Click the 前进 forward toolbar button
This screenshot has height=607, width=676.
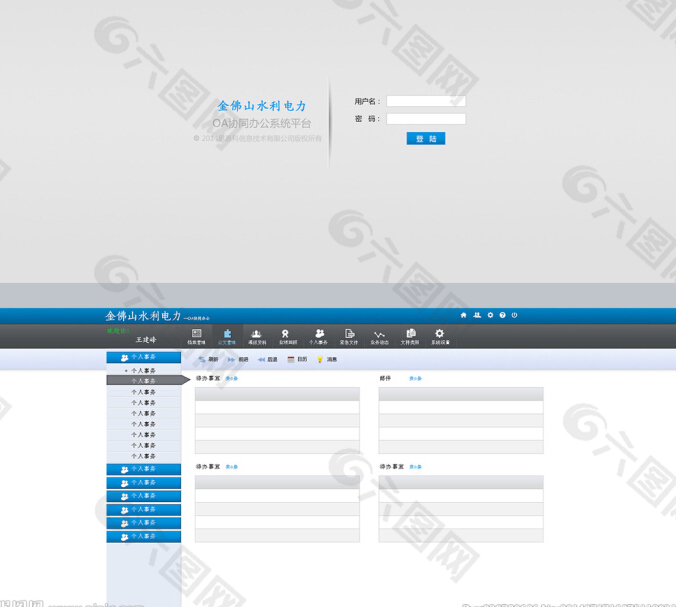click(x=238, y=360)
